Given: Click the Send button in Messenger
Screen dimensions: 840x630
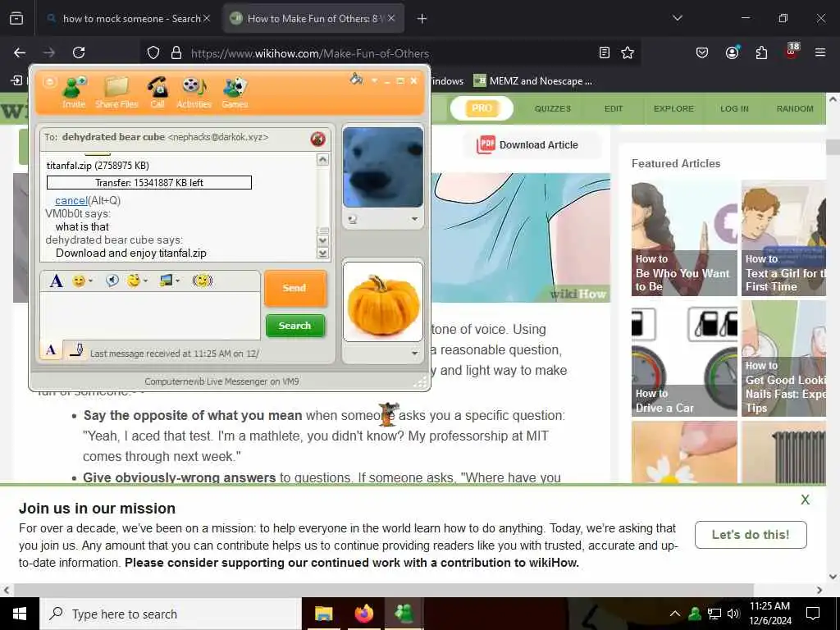Looking at the screenshot, I should pos(294,288).
